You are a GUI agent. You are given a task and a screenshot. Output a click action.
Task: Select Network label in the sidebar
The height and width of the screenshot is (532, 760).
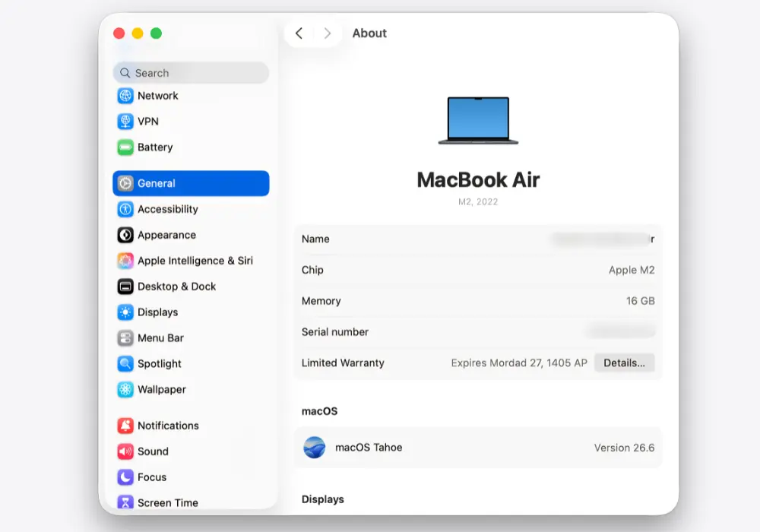158,96
